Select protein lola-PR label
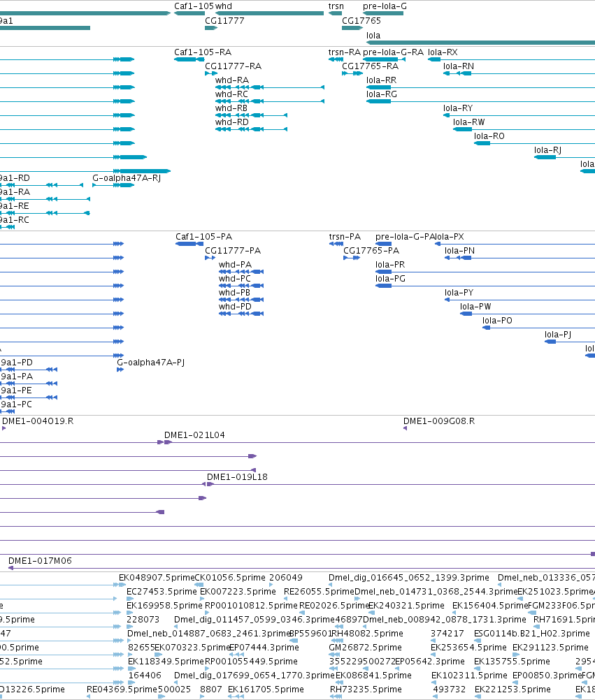The height and width of the screenshot is (700, 595). (x=390, y=265)
